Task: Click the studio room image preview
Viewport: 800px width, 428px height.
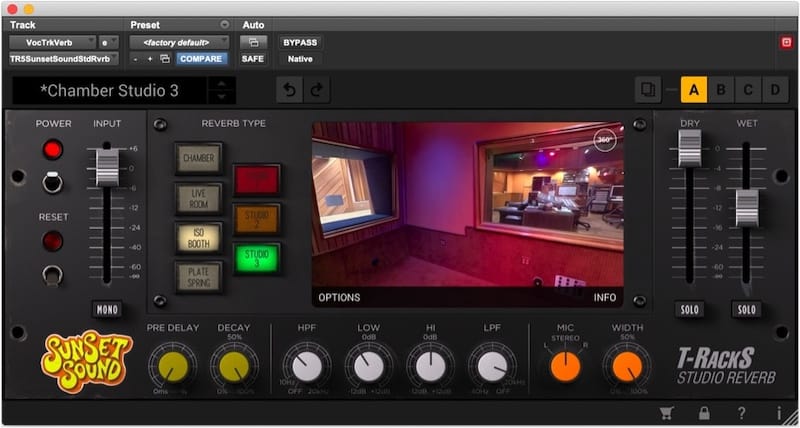Action: (x=468, y=204)
